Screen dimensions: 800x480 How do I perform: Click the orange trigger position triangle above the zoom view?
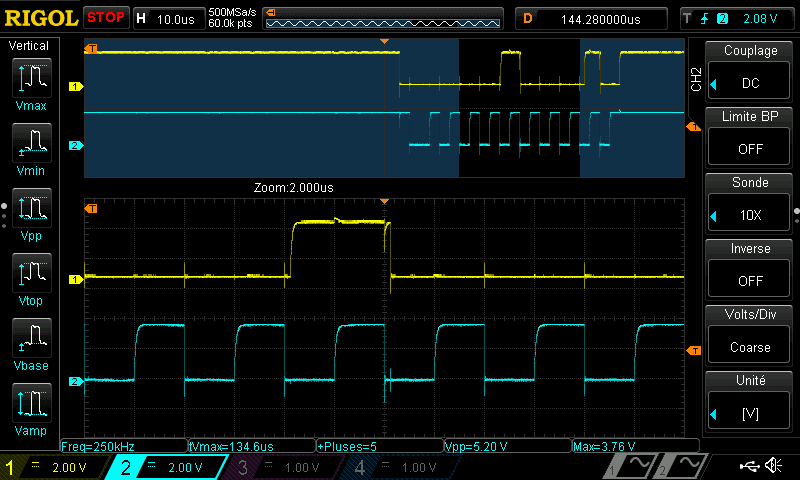[384, 201]
